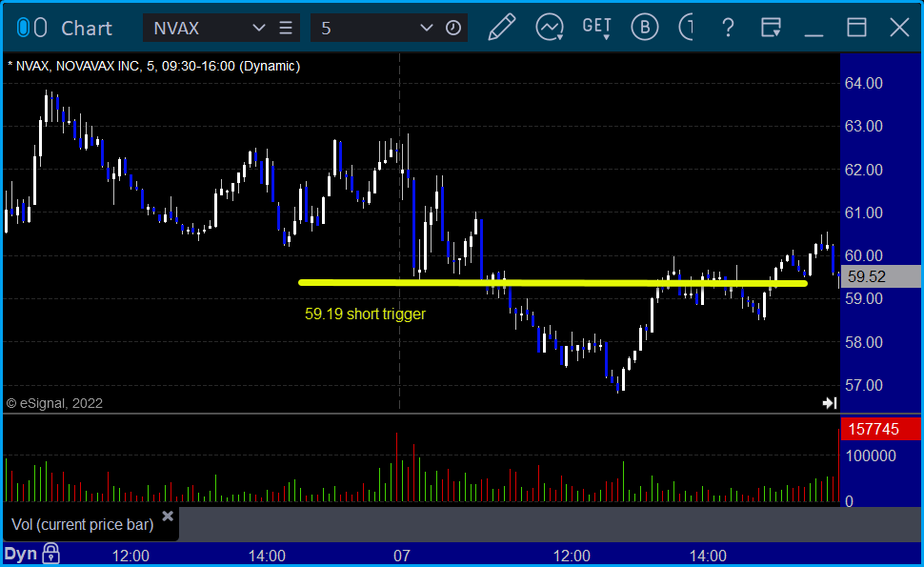Open the studies chart-wave icon
The image size is (924, 567).
click(x=550, y=27)
